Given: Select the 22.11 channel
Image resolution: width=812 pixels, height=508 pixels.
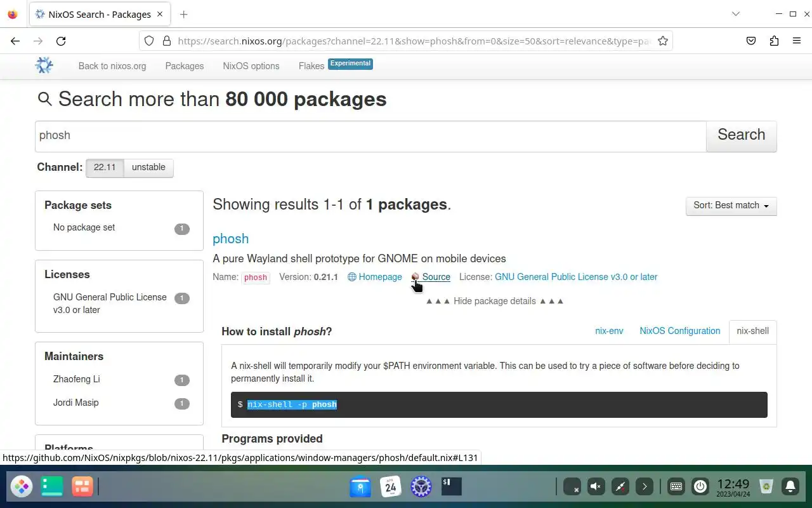Looking at the screenshot, I should [x=105, y=168].
